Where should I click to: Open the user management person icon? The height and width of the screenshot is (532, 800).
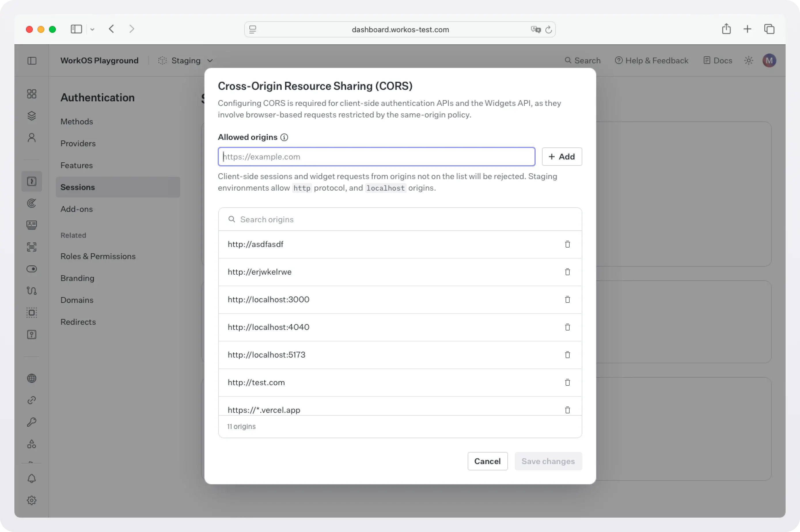tap(32, 137)
